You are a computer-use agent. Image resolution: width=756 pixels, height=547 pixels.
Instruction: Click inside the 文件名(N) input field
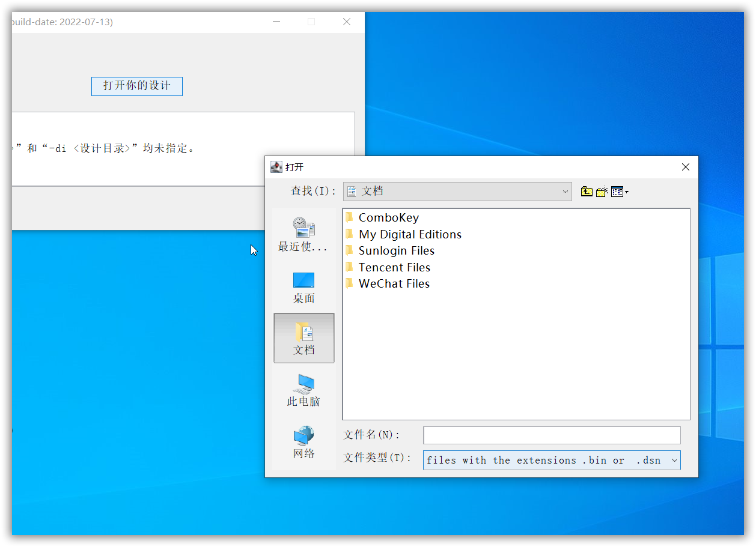pyautogui.click(x=551, y=435)
